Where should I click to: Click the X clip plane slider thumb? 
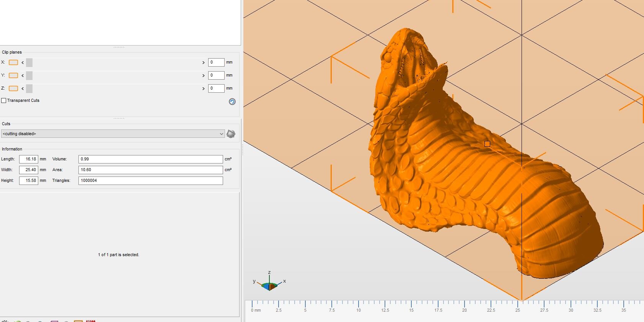[29, 62]
